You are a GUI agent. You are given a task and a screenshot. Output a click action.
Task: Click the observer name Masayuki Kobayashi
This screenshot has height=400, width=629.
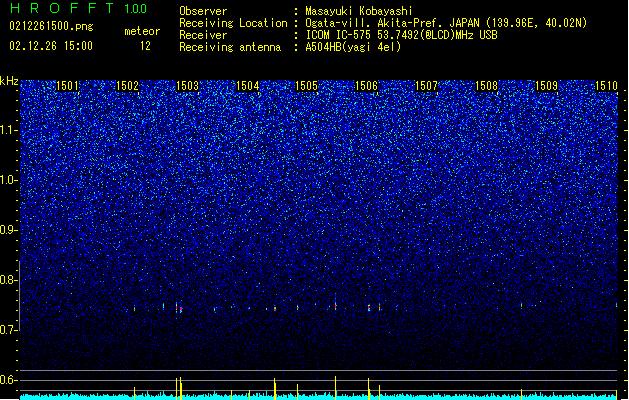point(359,11)
